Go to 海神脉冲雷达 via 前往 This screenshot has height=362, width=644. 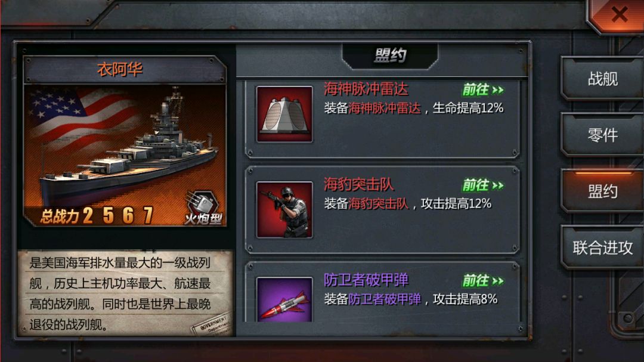[x=483, y=89]
